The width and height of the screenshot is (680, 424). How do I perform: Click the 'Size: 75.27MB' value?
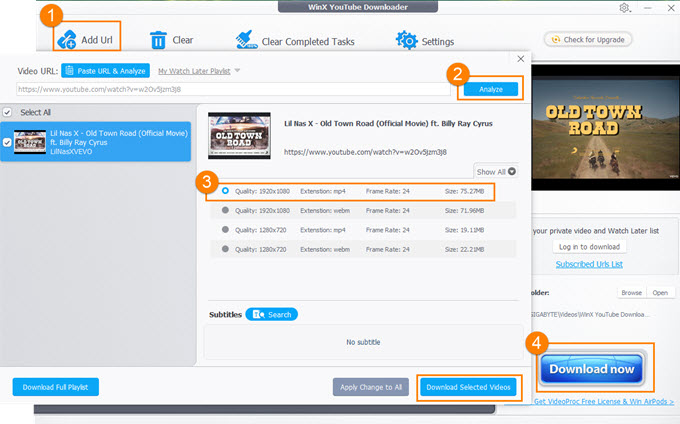[x=464, y=191]
